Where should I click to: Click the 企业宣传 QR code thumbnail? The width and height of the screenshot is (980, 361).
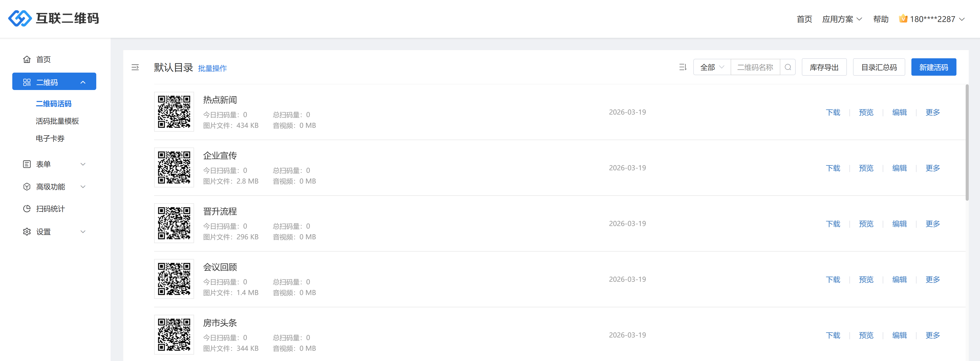[x=174, y=167]
